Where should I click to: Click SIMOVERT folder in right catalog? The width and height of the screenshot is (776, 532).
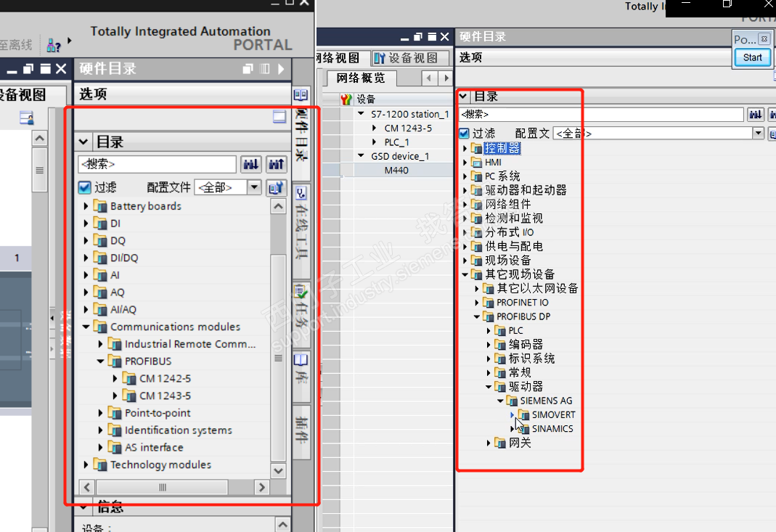553,414
